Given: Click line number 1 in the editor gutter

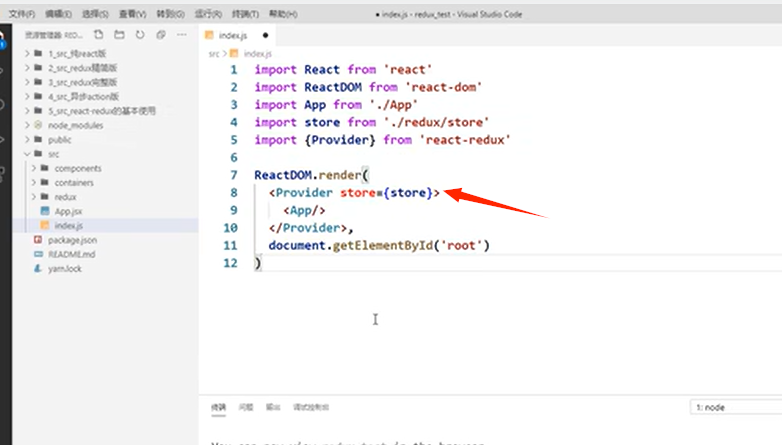Looking at the screenshot, I should coord(233,69).
